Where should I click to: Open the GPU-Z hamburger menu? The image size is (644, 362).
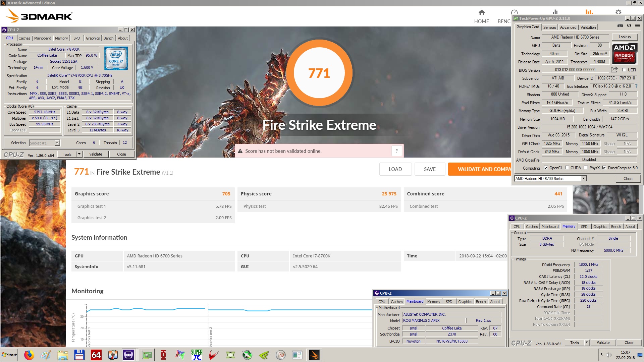637,26
